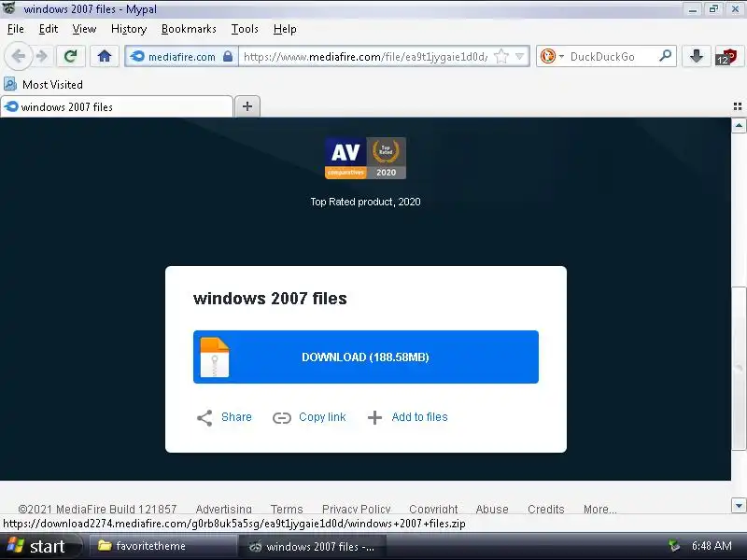Open the Downloads arrow button
Image resolution: width=747 pixels, height=560 pixels.
[696, 56]
